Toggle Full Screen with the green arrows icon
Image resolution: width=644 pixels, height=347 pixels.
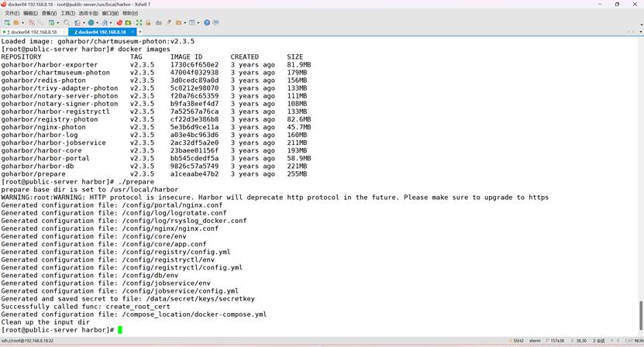[x=139, y=22]
